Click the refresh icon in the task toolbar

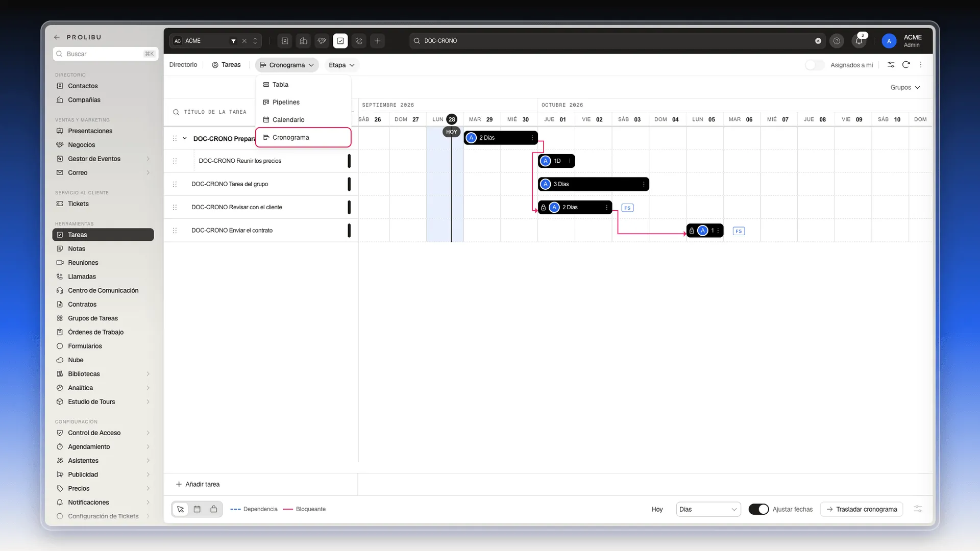tap(906, 65)
